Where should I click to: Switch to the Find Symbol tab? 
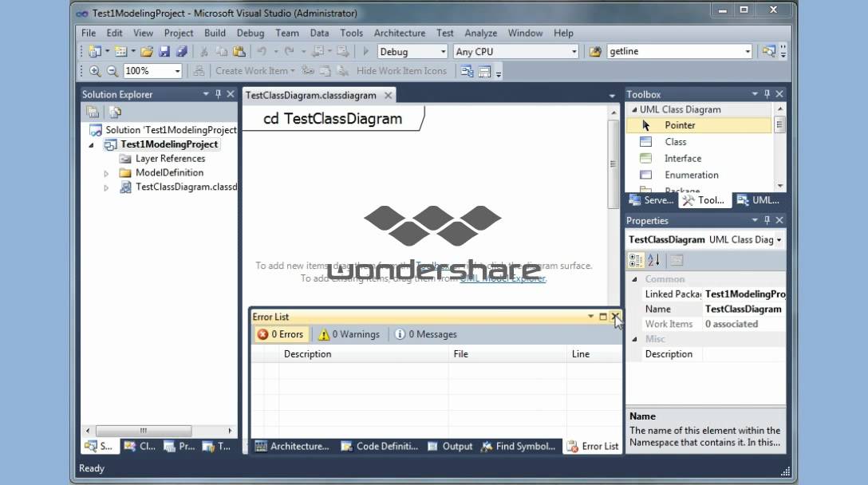[x=518, y=446]
